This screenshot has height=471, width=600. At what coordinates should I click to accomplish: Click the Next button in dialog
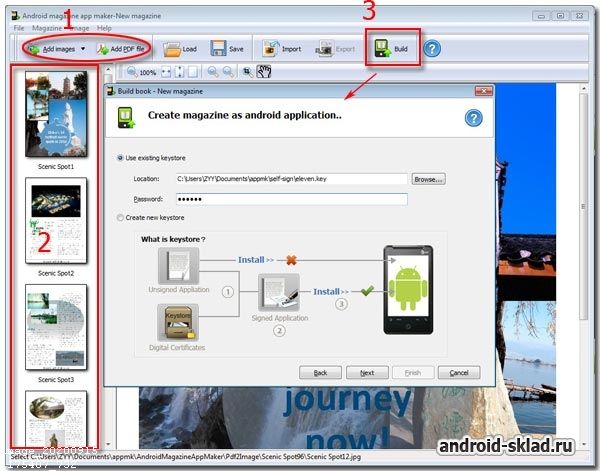(367, 373)
